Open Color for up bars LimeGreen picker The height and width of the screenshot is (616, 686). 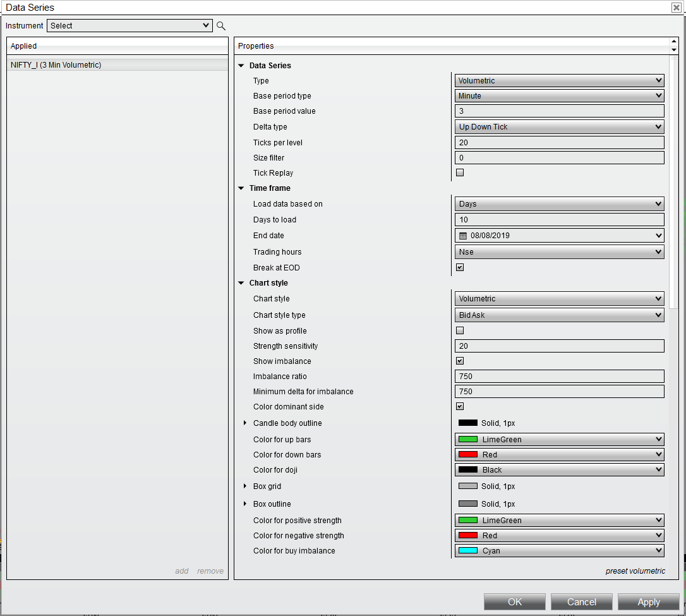pyautogui.click(x=559, y=440)
